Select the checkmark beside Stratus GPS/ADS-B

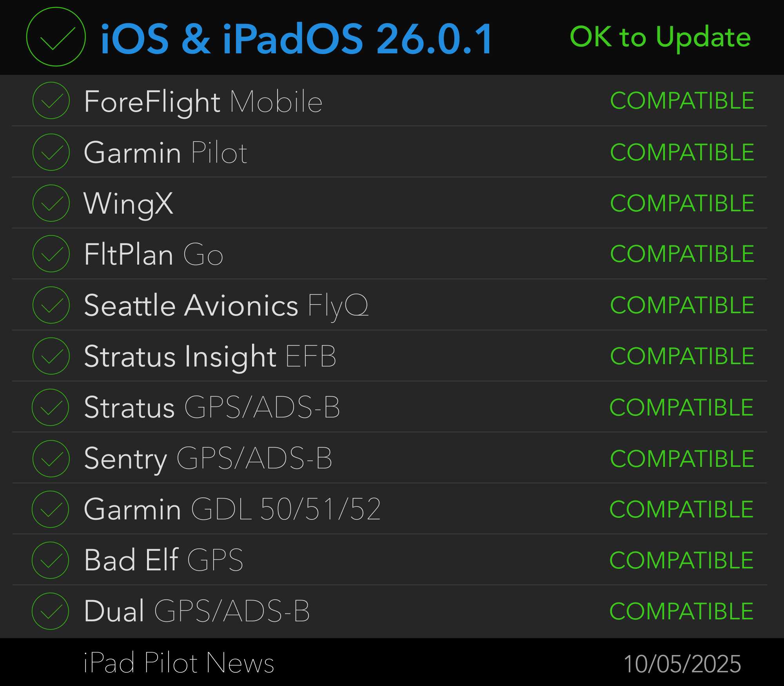coord(51,407)
